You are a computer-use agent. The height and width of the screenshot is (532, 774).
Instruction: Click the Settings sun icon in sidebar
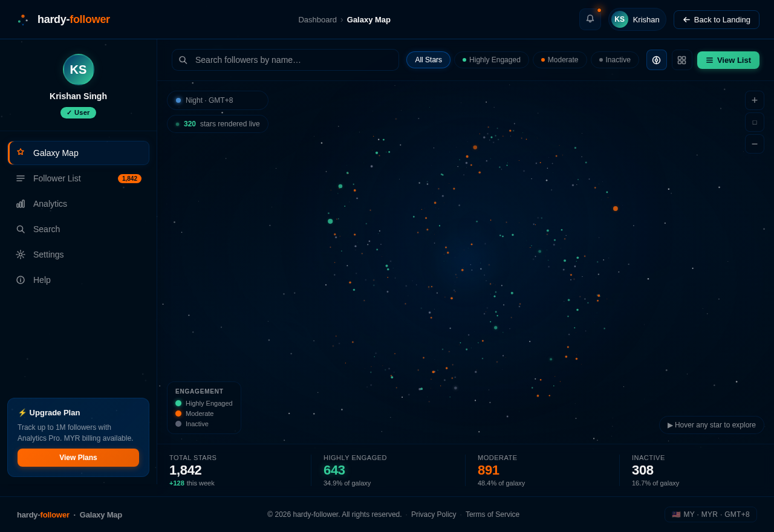(x=20, y=255)
